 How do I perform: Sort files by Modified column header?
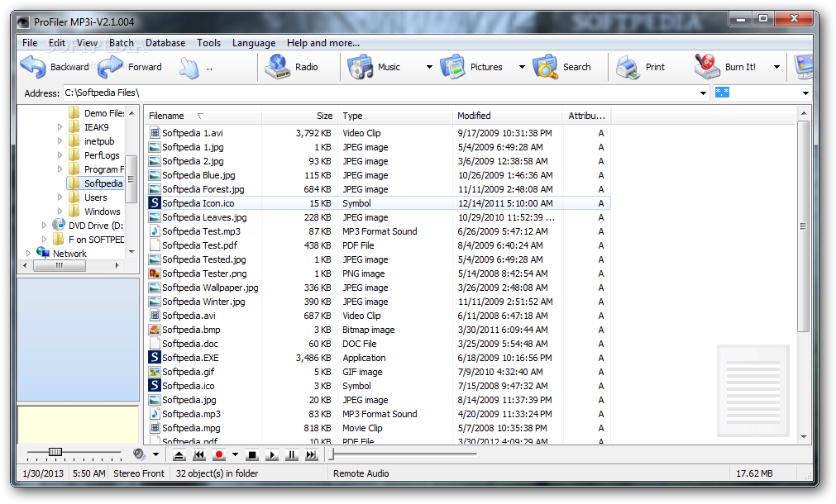coord(507,116)
